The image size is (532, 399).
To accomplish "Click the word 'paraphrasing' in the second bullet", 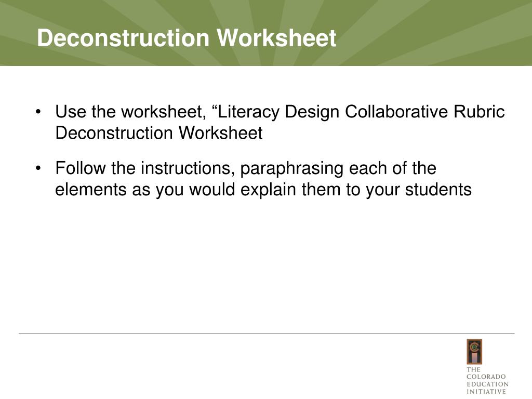I will click(292, 169).
